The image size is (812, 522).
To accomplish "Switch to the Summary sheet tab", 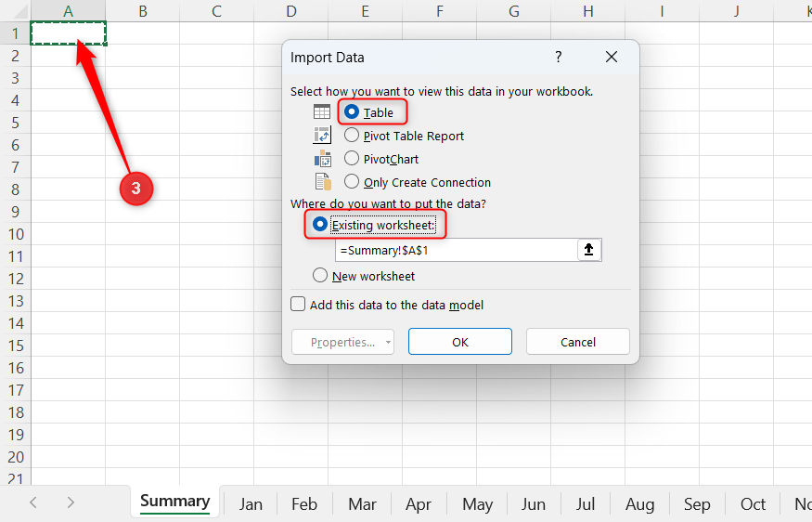I will [175, 502].
